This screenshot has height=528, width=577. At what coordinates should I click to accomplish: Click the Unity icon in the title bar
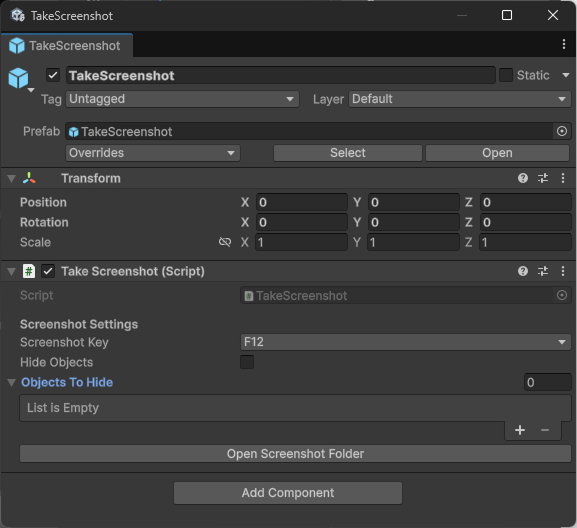pyautogui.click(x=17, y=15)
